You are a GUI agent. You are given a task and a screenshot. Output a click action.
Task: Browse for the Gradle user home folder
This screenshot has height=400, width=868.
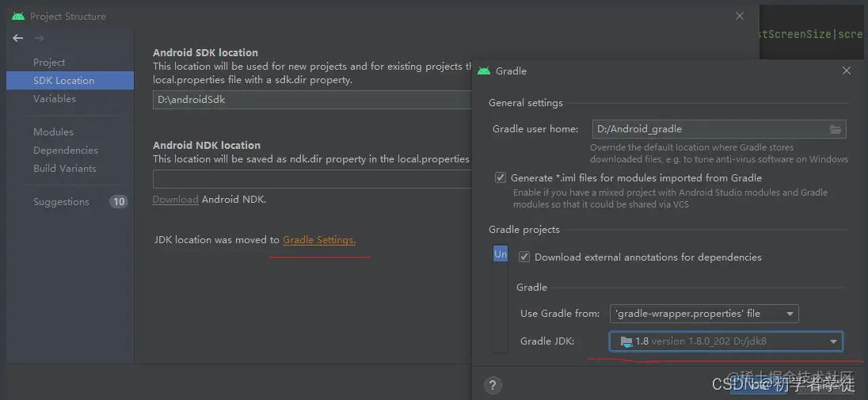point(836,129)
